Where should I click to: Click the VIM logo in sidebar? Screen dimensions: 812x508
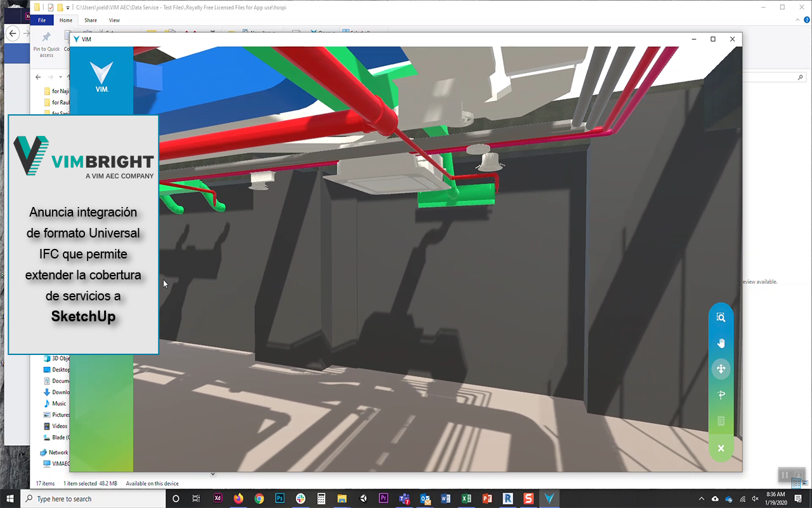coord(101,77)
